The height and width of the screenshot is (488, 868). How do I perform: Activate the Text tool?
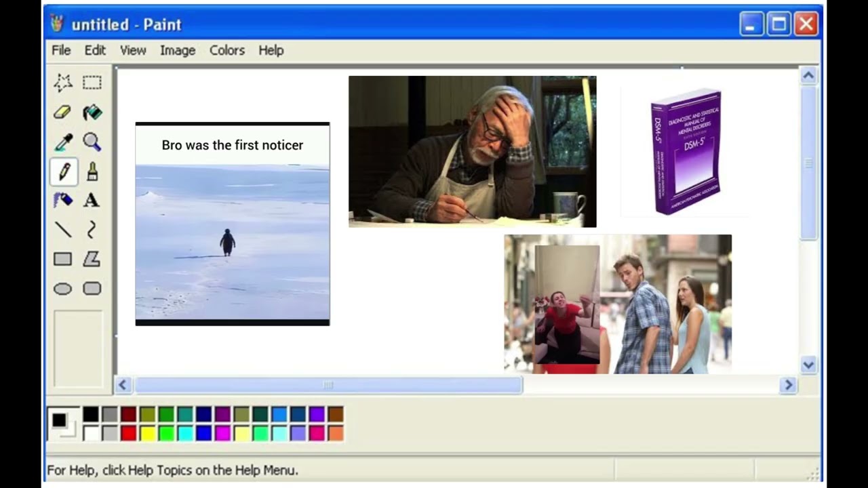(x=92, y=200)
